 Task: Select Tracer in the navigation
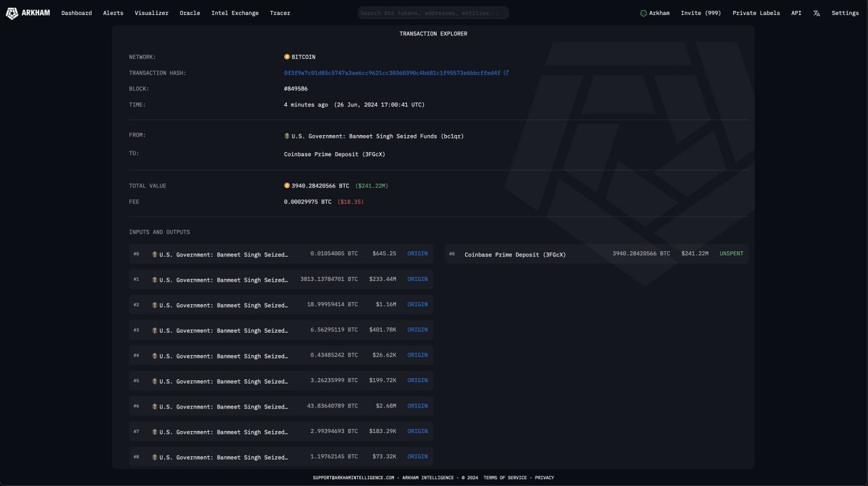pyautogui.click(x=280, y=13)
